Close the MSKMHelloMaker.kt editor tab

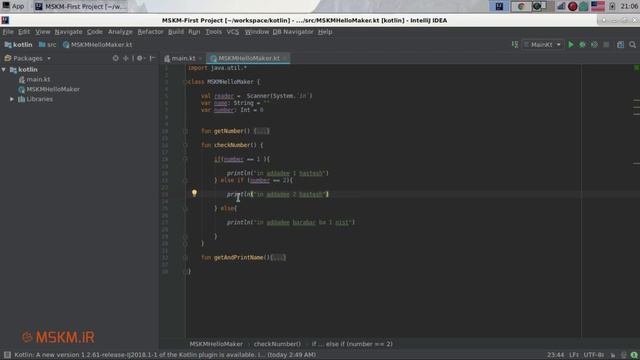285,58
